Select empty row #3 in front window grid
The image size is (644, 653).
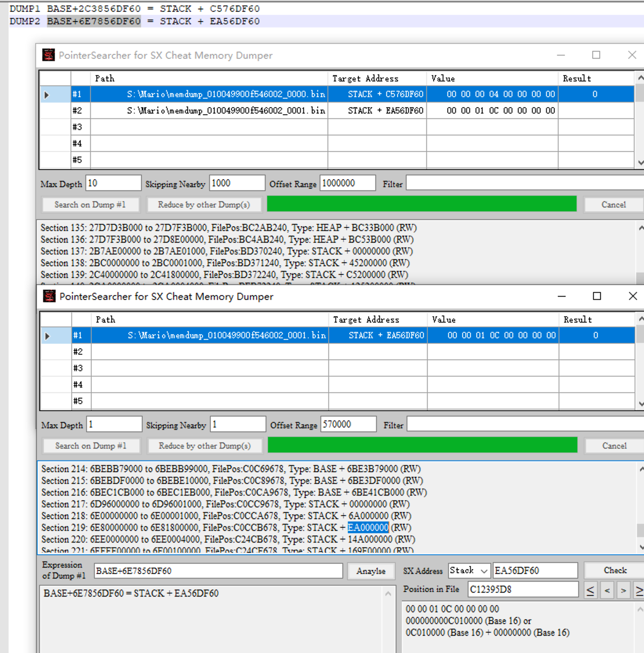pos(337,368)
